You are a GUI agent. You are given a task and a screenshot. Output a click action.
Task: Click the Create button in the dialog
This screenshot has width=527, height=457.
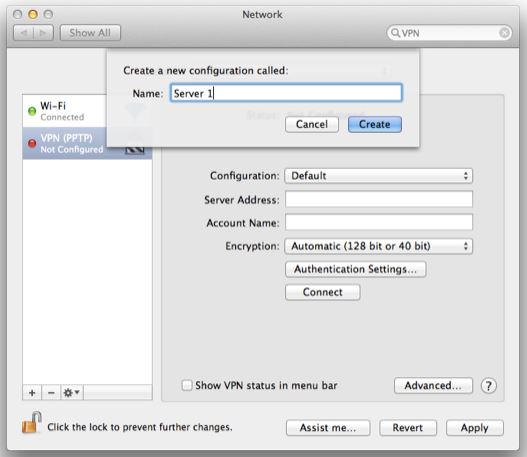(375, 124)
